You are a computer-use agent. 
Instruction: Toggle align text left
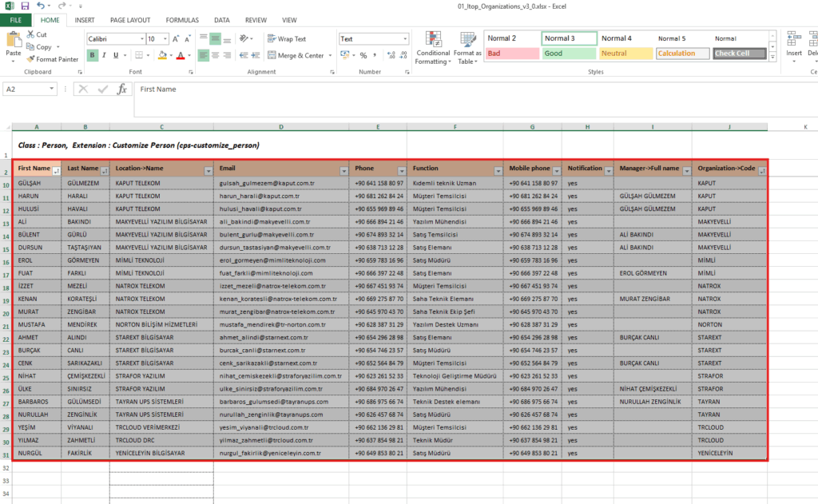(x=204, y=55)
